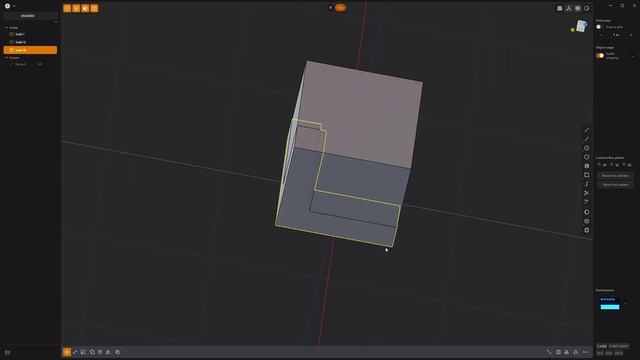Pick the first circle tool in sidebar

pyautogui.click(x=587, y=148)
